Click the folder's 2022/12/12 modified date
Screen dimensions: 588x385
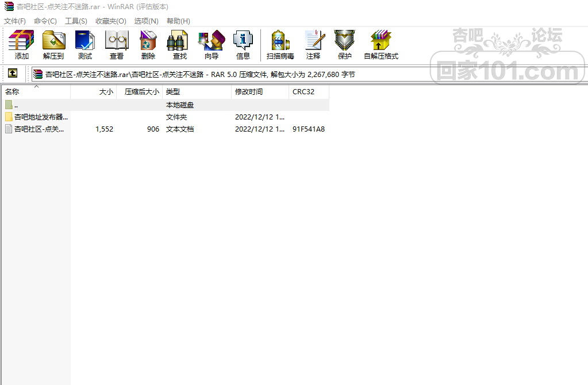click(260, 117)
